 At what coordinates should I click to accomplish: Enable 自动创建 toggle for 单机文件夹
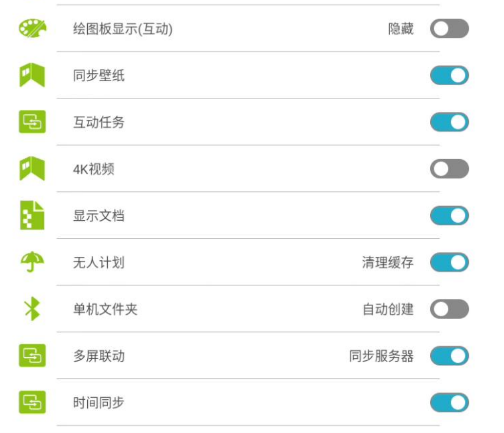(x=449, y=309)
